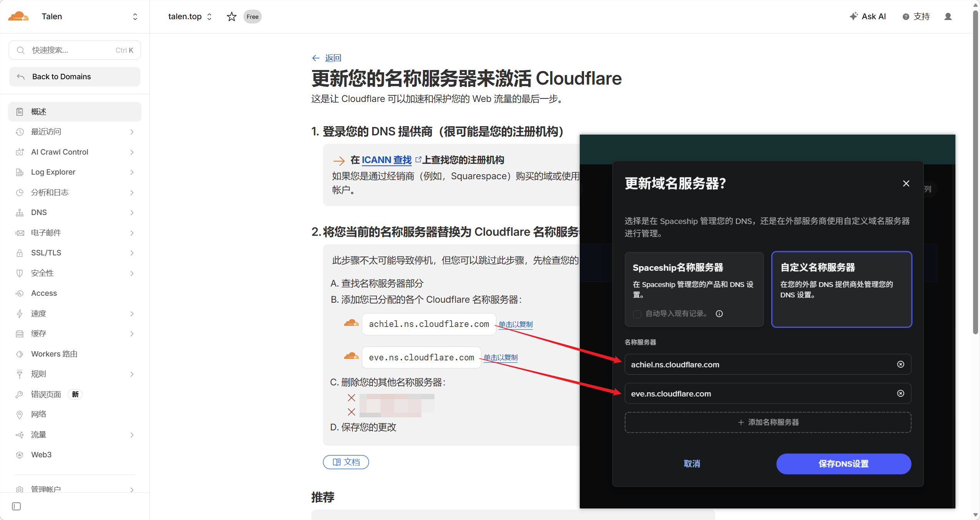The width and height of the screenshot is (980, 520).
Task: Click info icon beside 自动导入现有记录
Action: point(719,313)
